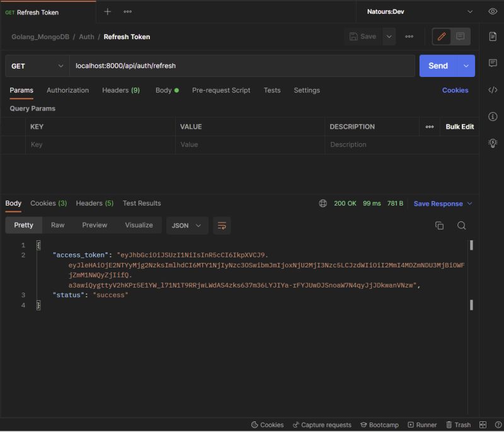The width and height of the screenshot is (504, 432).
Task: Open the GET method dropdown
Action: pos(35,66)
